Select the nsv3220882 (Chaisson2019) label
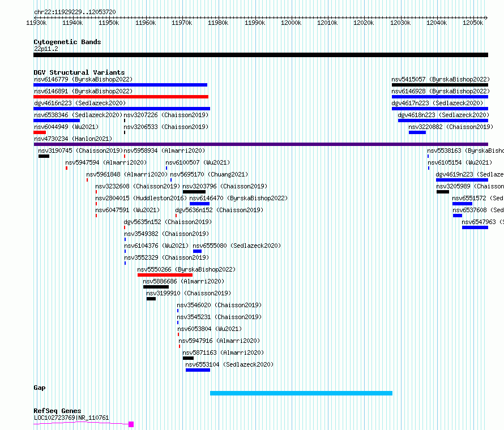 click(451, 127)
